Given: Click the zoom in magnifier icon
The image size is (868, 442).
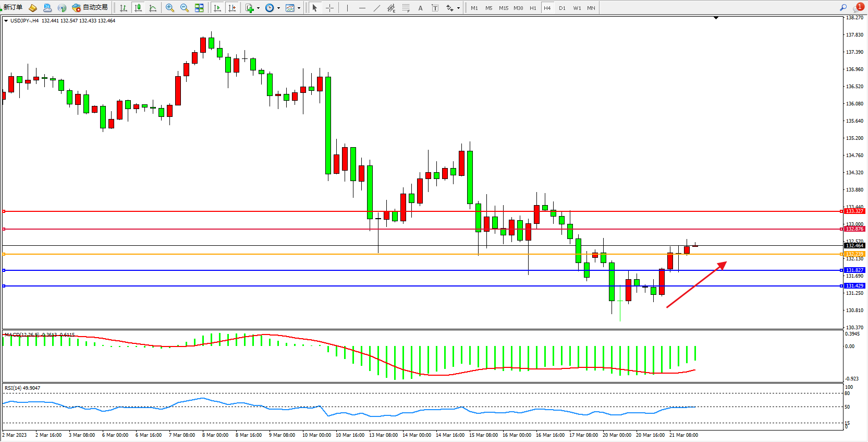Looking at the screenshot, I should click(169, 8).
